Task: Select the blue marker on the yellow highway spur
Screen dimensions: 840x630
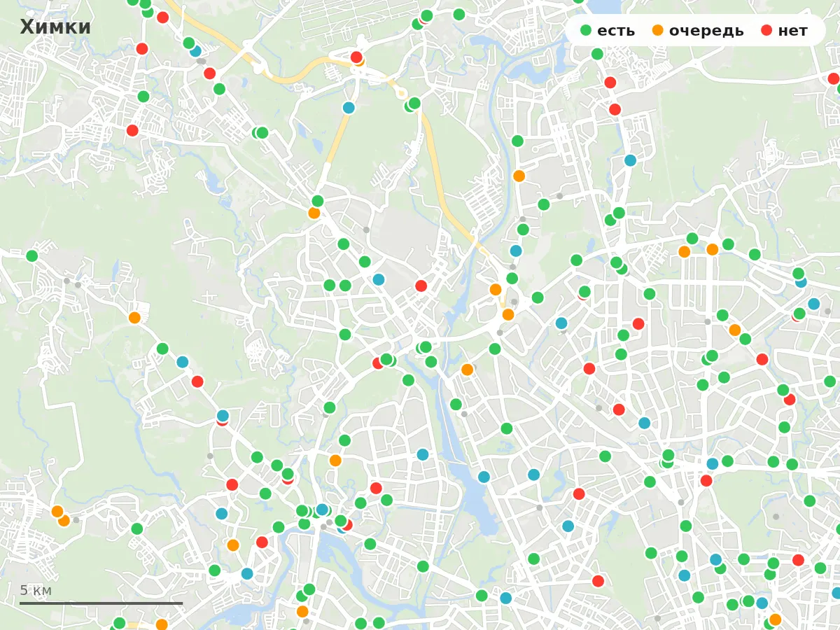Action: (349, 108)
